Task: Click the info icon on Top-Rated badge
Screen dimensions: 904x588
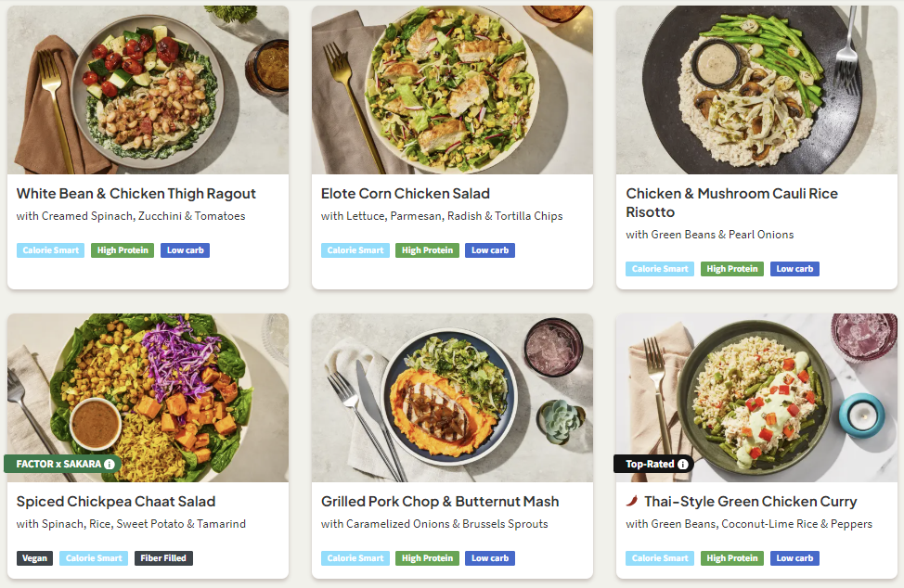Action: coord(683,464)
